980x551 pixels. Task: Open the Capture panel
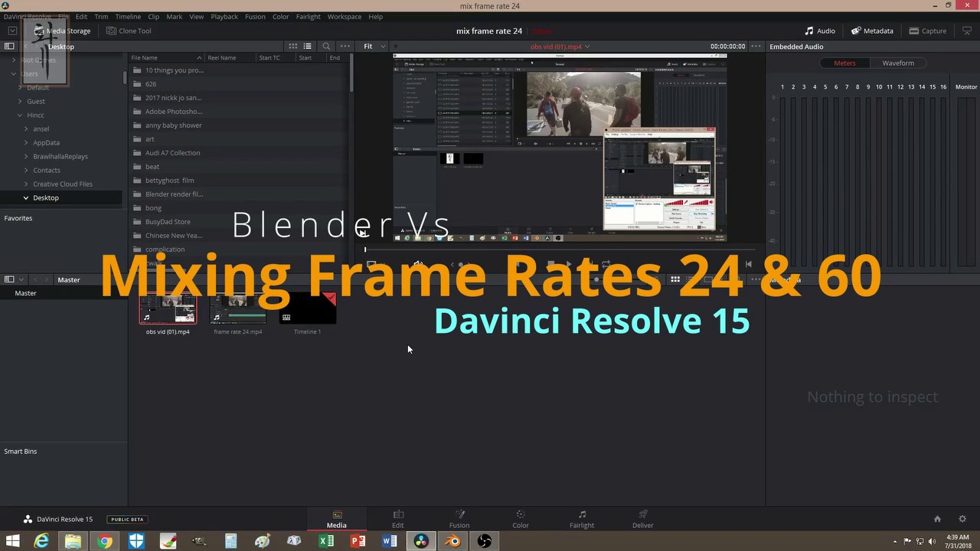tap(928, 31)
